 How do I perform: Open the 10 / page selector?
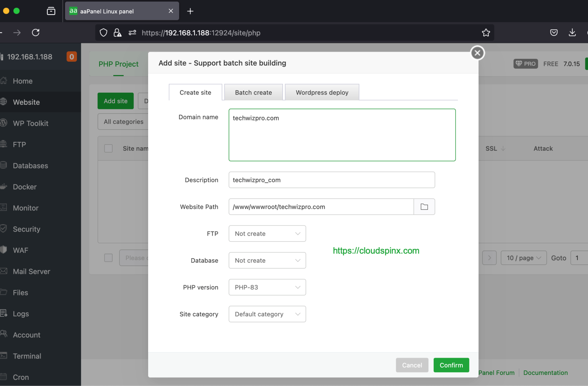(523, 258)
